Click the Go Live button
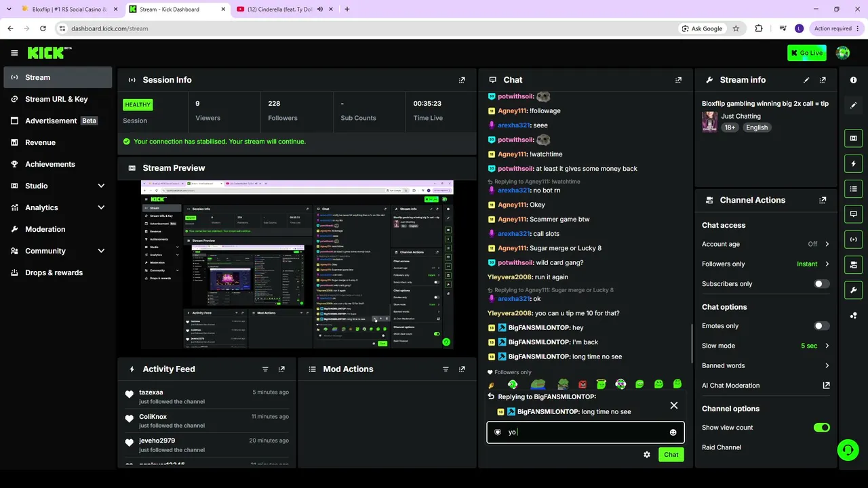Screen dimensions: 868x488 (807, 53)
